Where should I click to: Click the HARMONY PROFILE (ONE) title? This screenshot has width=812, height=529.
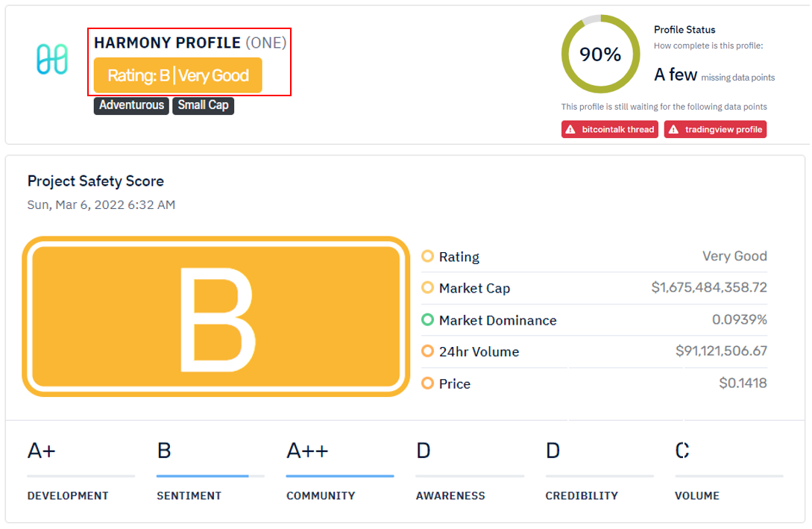[190, 43]
